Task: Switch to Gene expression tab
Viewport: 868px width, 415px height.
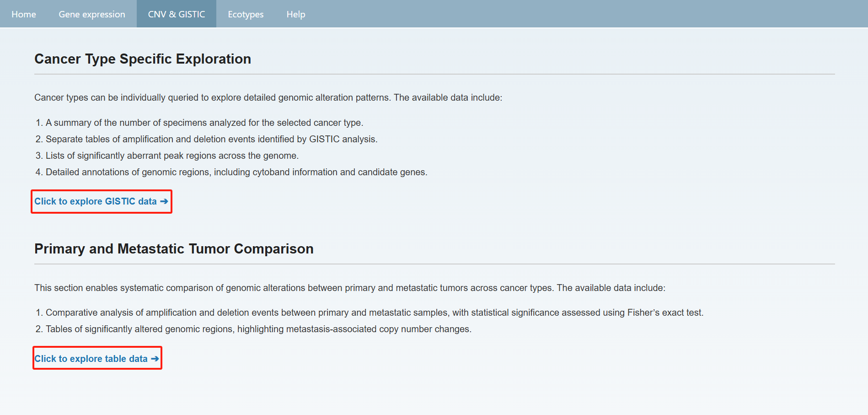Action: click(91, 14)
